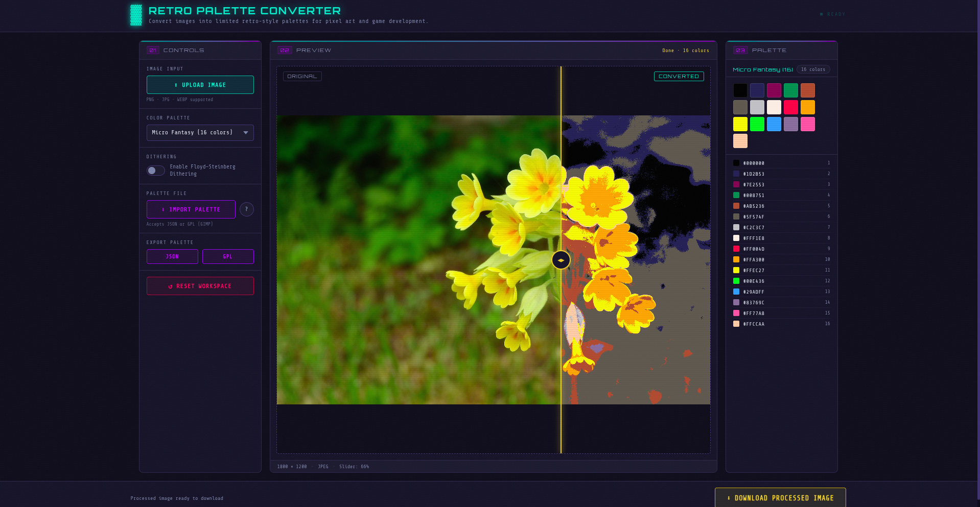Select the black palette swatch

point(740,90)
